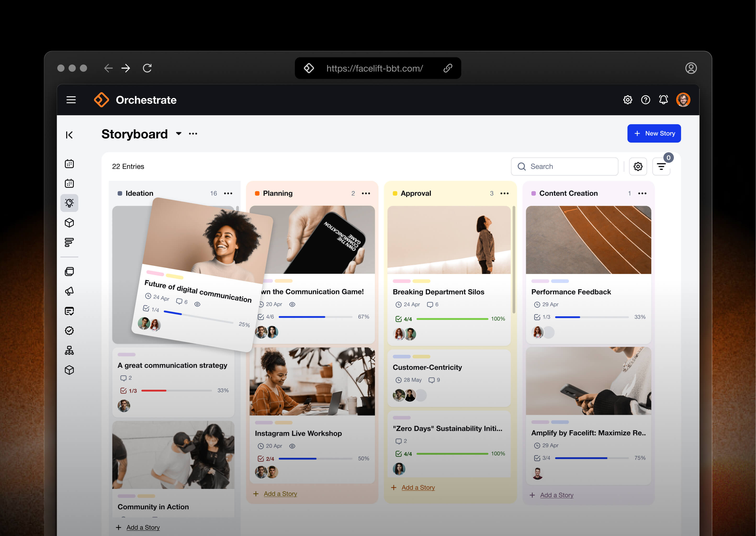Open the lightbulb Ideation sidebar icon
The width and height of the screenshot is (756, 536).
click(69, 203)
